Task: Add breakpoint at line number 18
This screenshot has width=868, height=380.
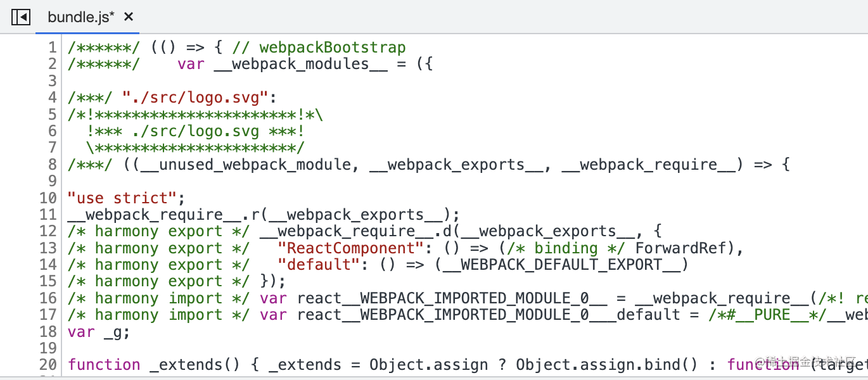Action: point(48,331)
